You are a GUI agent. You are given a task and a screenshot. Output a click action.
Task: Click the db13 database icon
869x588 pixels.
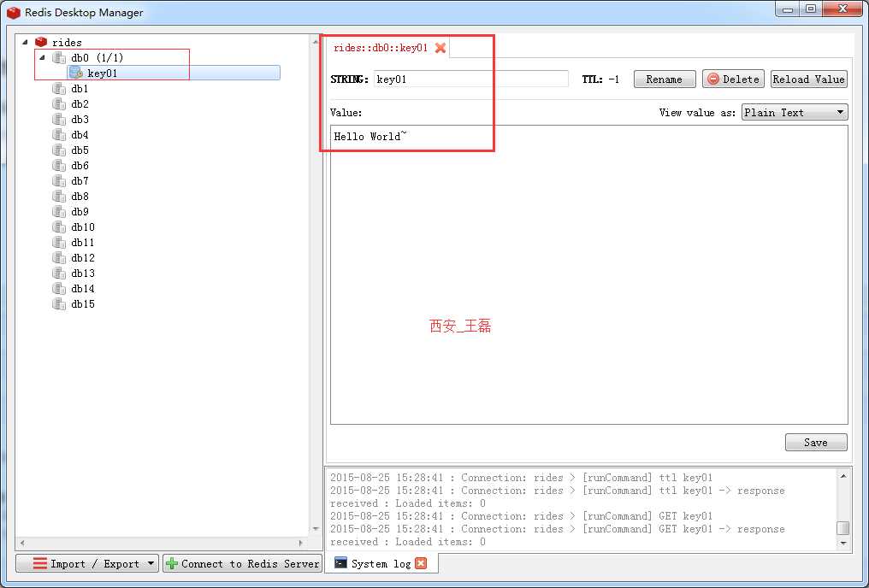(x=59, y=273)
